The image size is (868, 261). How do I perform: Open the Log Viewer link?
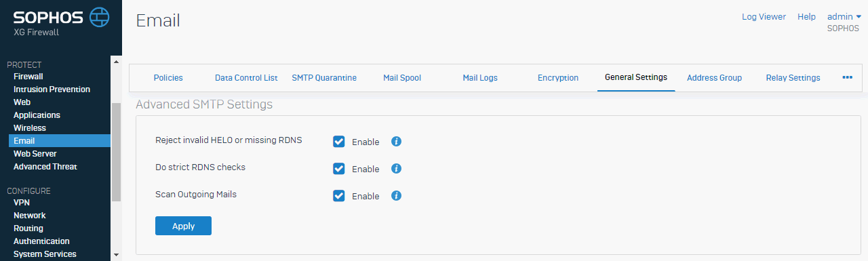[764, 16]
